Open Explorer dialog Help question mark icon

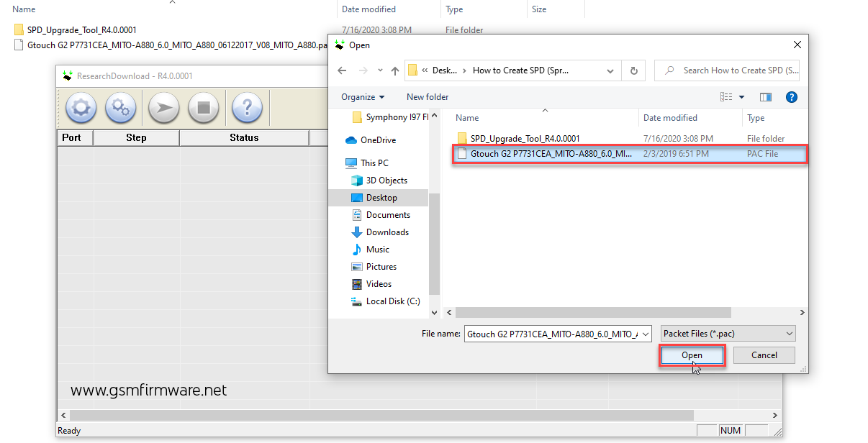pos(791,96)
